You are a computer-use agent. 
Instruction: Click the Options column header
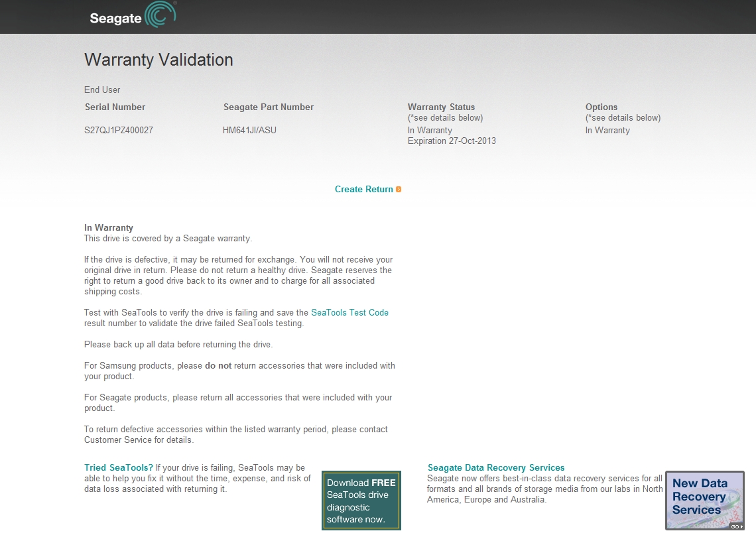coord(601,107)
